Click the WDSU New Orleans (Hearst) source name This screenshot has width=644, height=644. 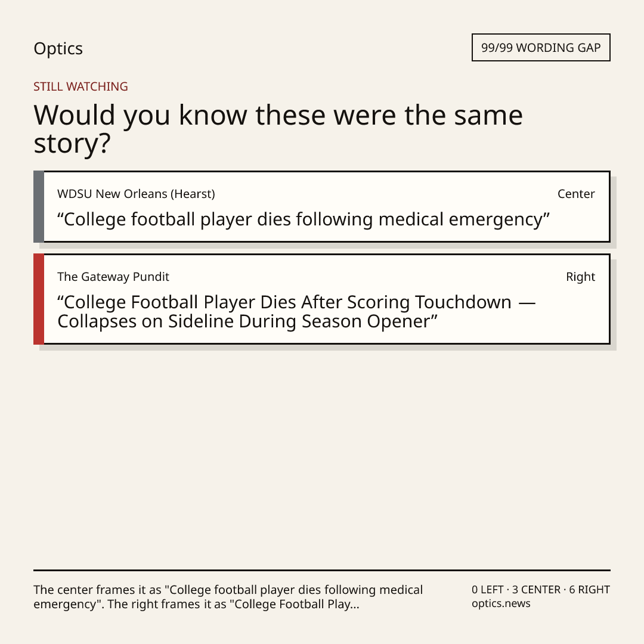(x=136, y=194)
